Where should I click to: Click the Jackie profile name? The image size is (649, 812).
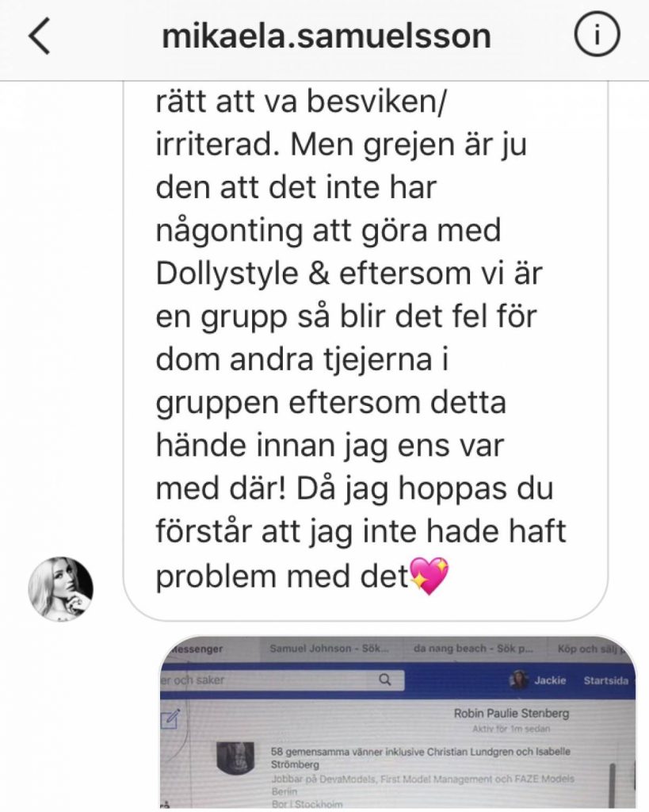(550, 680)
